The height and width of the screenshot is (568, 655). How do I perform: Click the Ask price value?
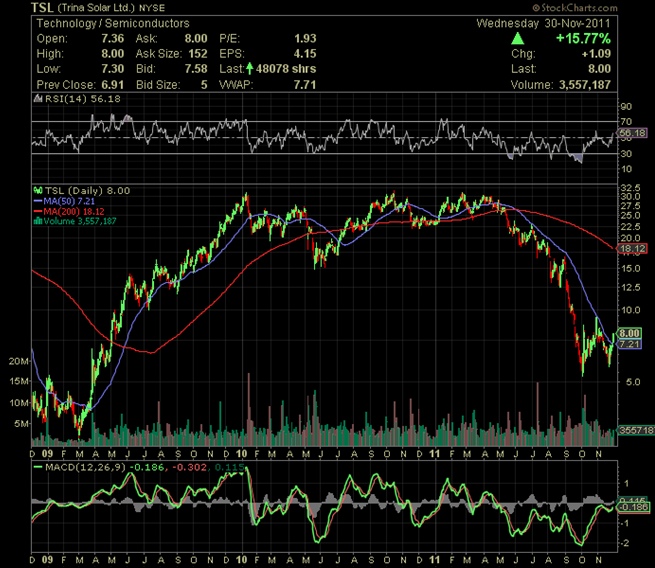(x=196, y=38)
